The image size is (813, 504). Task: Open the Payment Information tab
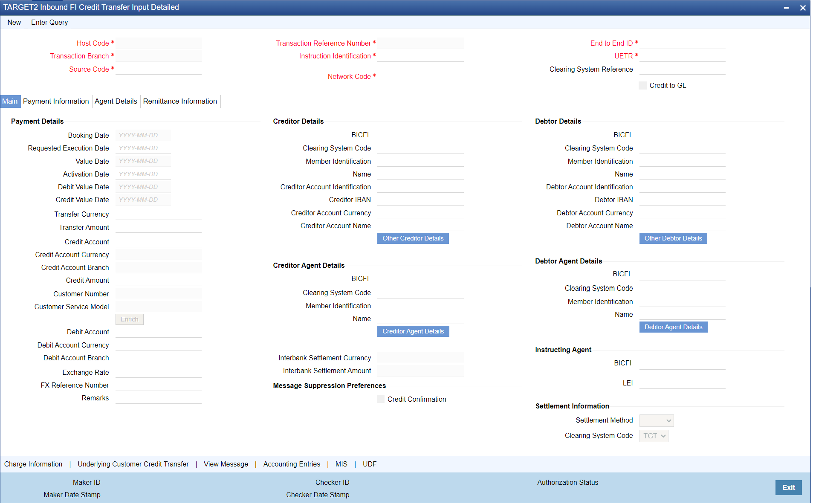click(56, 101)
